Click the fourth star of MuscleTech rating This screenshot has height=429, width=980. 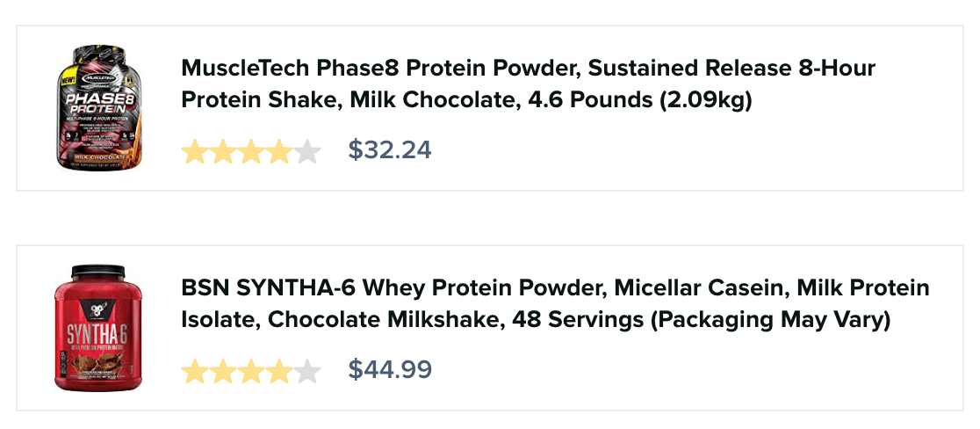(x=278, y=152)
